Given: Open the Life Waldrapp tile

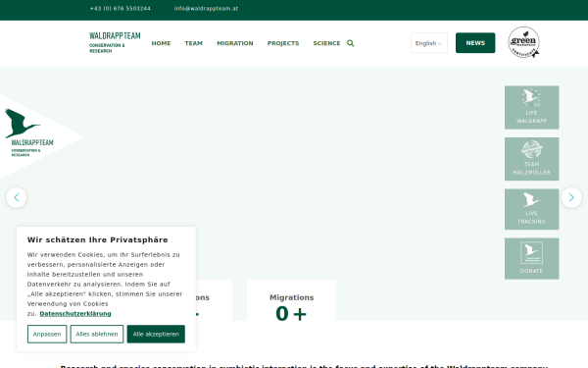Looking at the screenshot, I should (x=531, y=107).
